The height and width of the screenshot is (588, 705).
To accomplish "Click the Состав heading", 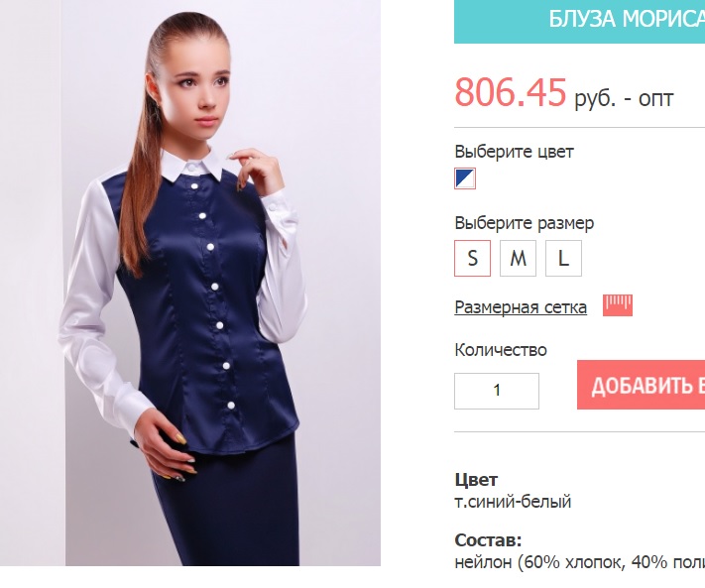I will point(488,540).
